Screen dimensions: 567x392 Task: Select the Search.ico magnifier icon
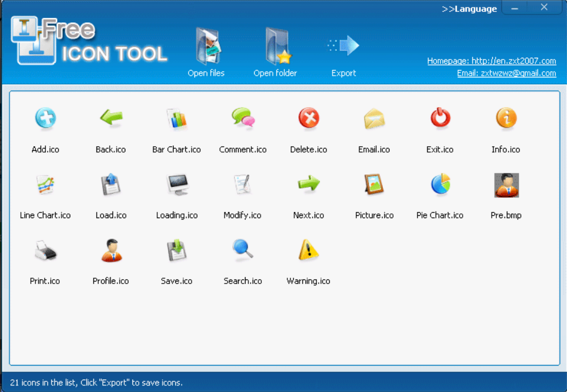click(x=242, y=250)
